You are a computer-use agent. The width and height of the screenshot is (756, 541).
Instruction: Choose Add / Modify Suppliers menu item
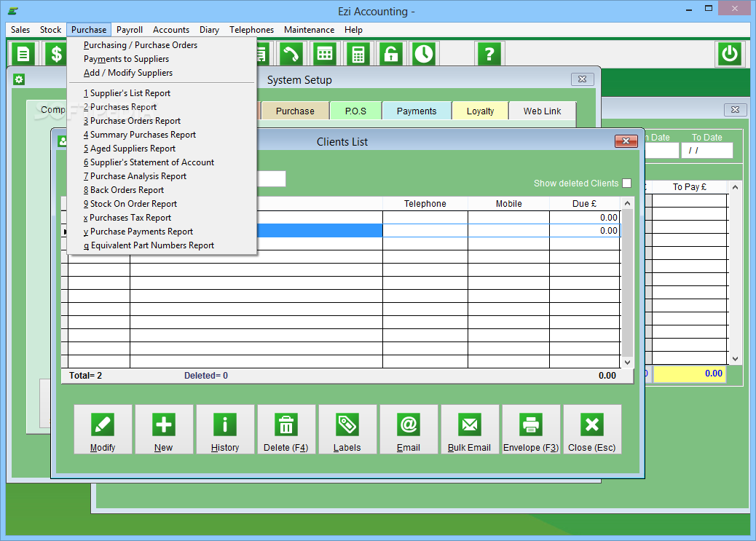pos(162,73)
